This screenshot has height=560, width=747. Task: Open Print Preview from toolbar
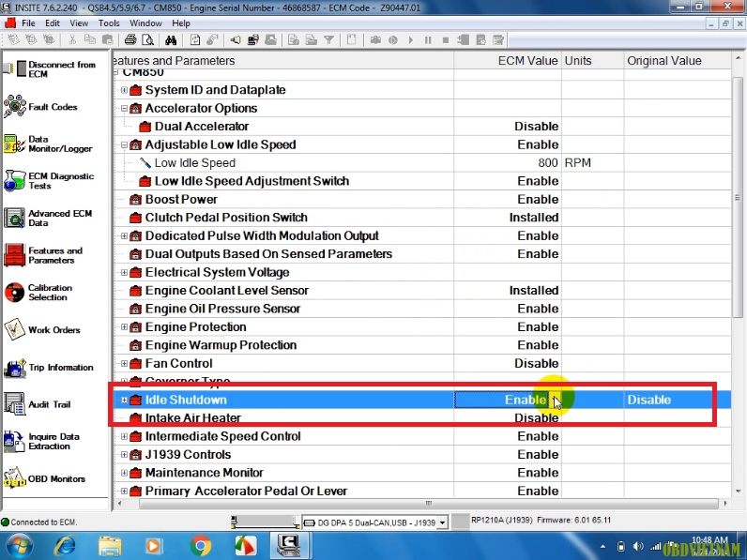pos(147,40)
